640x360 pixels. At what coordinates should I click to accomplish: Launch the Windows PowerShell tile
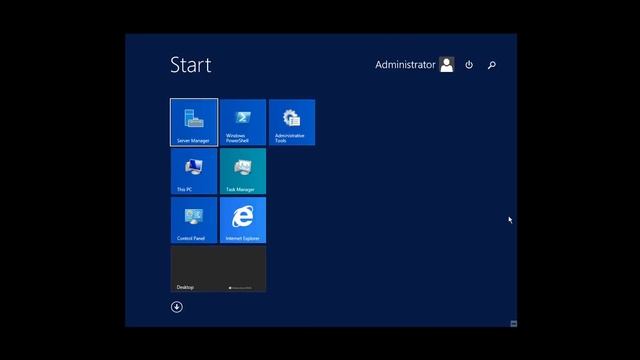(243, 122)
